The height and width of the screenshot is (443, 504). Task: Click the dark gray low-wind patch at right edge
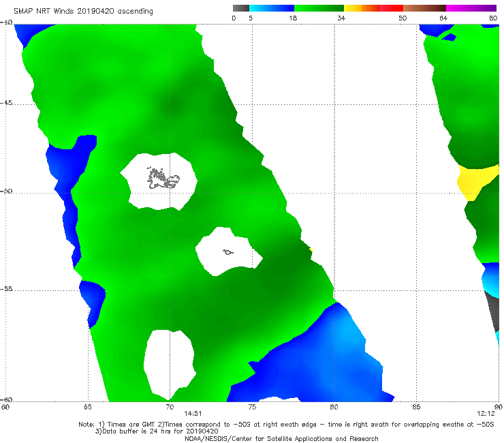click(492, 311)
